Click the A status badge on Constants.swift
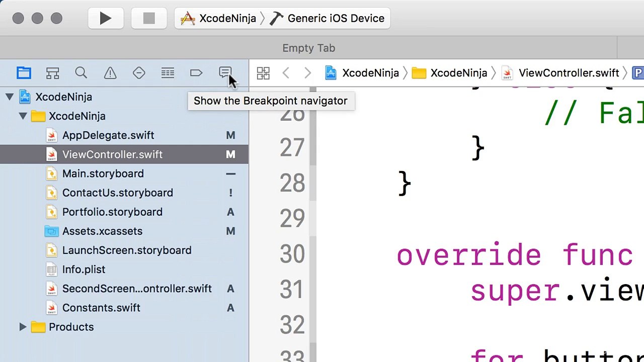The image size is (644, 362). [230, 308]
